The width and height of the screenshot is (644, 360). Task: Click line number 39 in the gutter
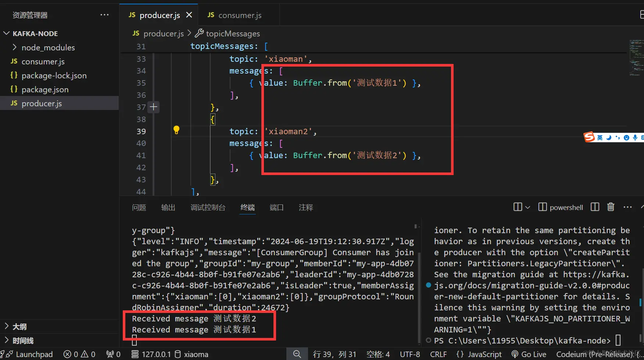coord(141,131)
